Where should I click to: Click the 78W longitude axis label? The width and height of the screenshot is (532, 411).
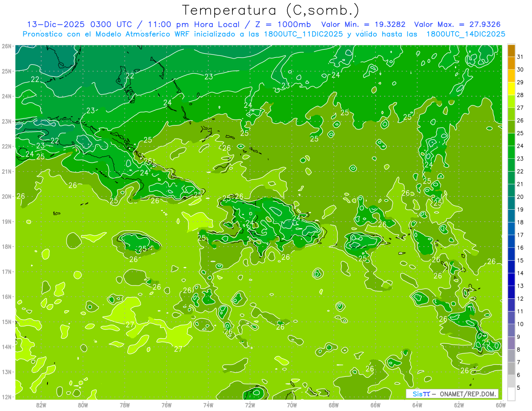(125, 405)
